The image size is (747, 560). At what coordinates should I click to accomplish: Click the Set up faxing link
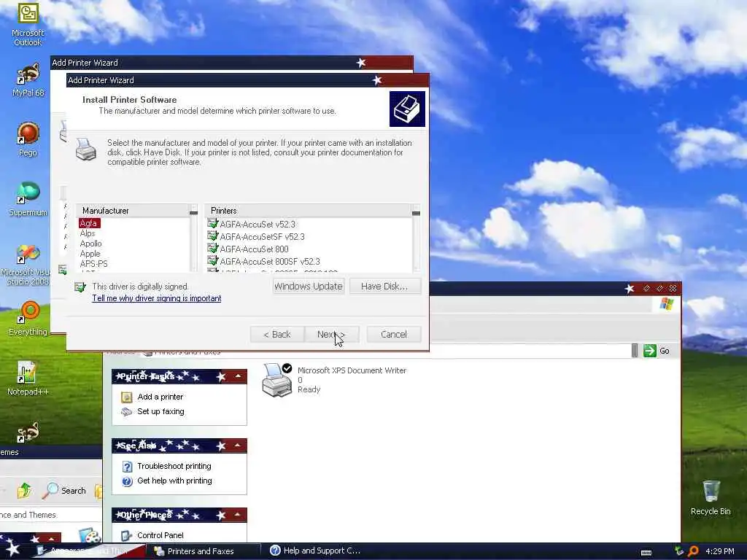tap(160, 411)
